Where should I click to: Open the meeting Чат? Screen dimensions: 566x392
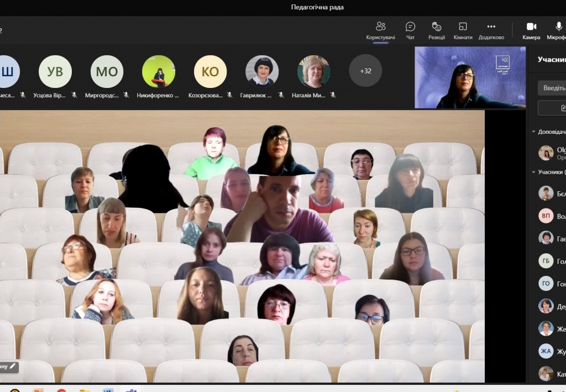(x=410, y=31)
